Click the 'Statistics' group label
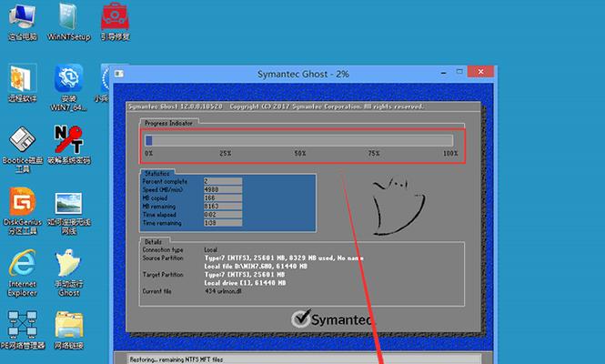This screenshot has width=605, height=364. (157, 173)
